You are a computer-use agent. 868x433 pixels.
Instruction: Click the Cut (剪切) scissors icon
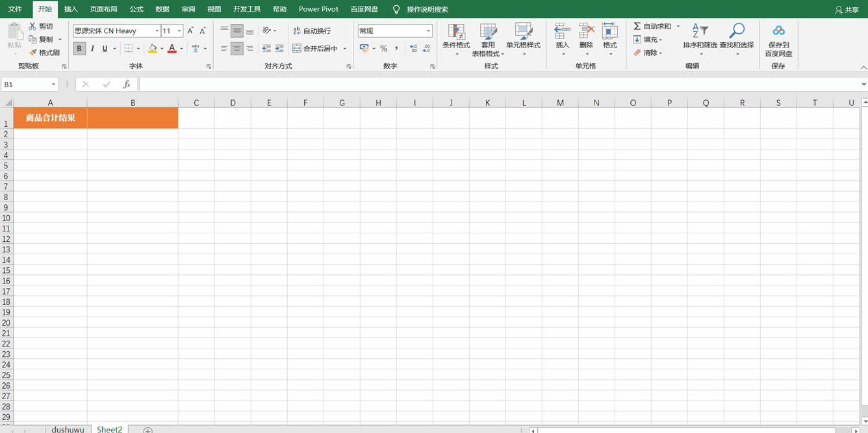coord(33,26)
